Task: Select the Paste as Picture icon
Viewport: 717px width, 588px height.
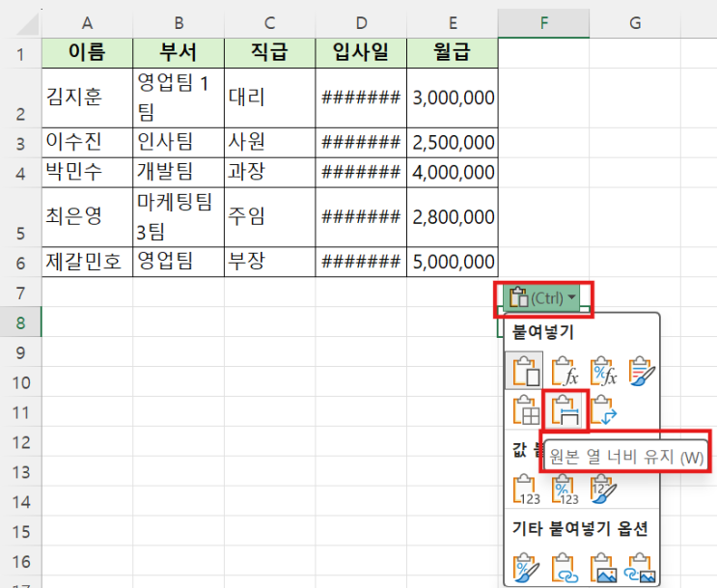Action: pos(603,568)
